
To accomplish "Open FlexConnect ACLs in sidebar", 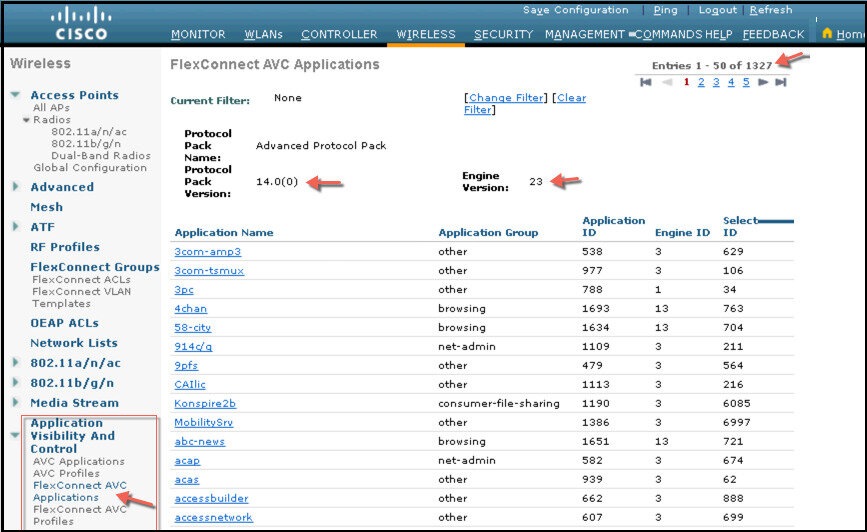I will tap(81, 280).
